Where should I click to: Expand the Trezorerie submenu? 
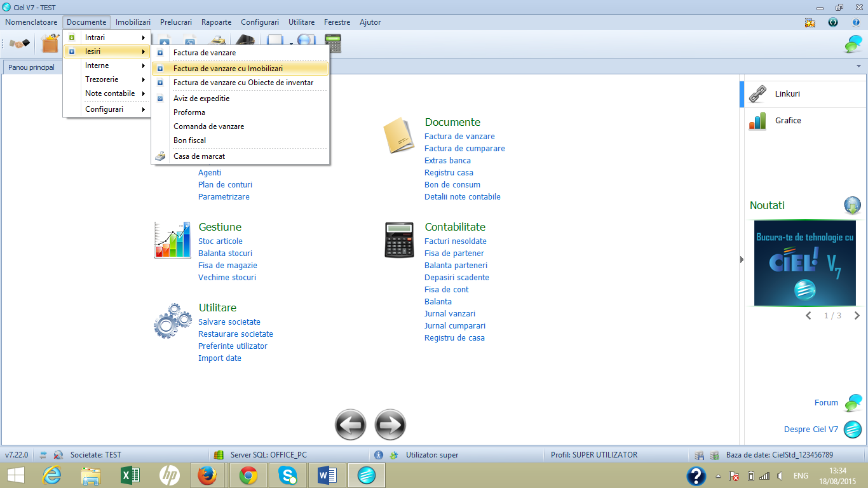107,79
